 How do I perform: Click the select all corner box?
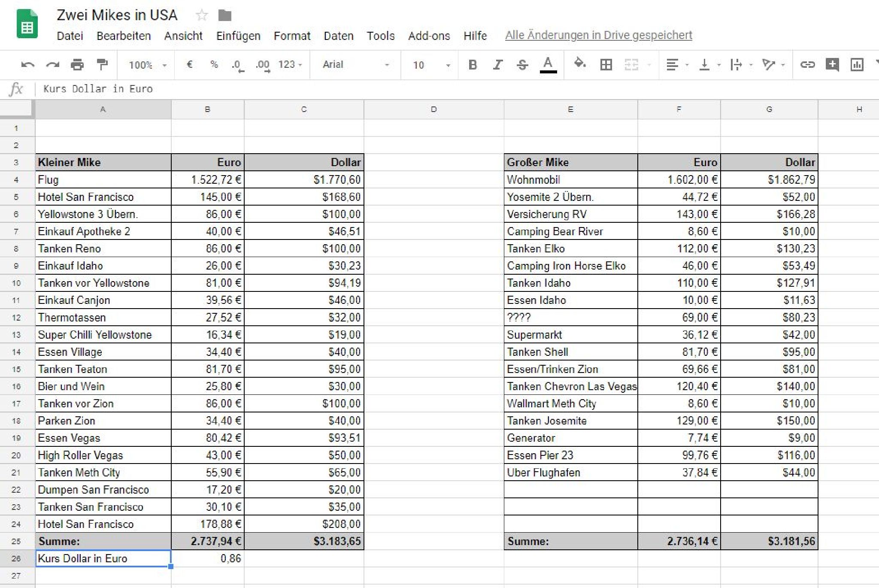(17, 109)
